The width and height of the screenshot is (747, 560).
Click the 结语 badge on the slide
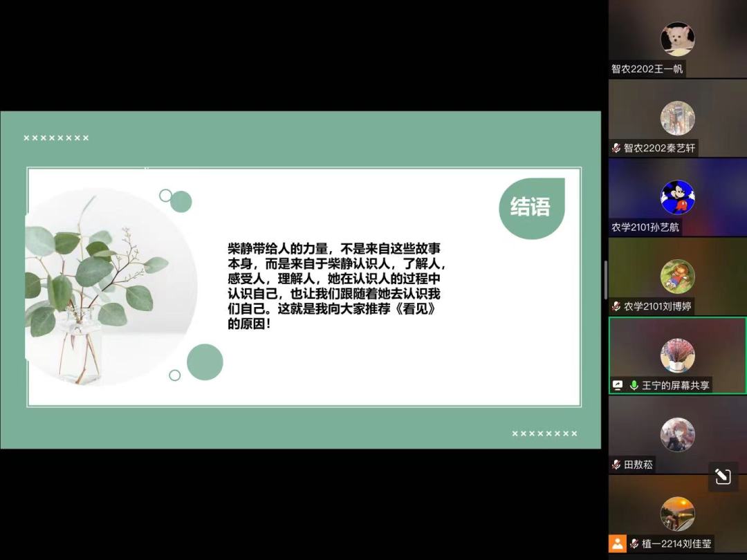point(532,208)
